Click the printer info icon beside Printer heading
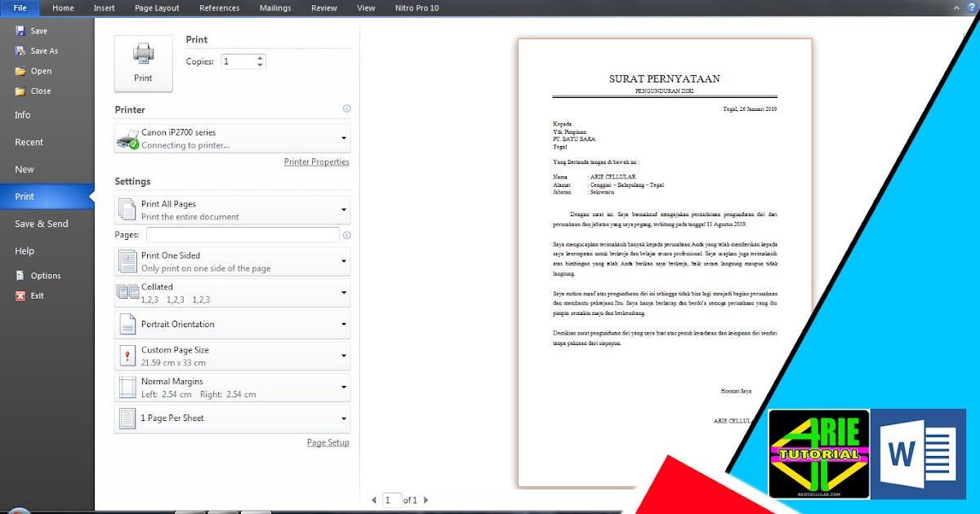This screenshot has width=980, height=514. click(x=346, y=109)
